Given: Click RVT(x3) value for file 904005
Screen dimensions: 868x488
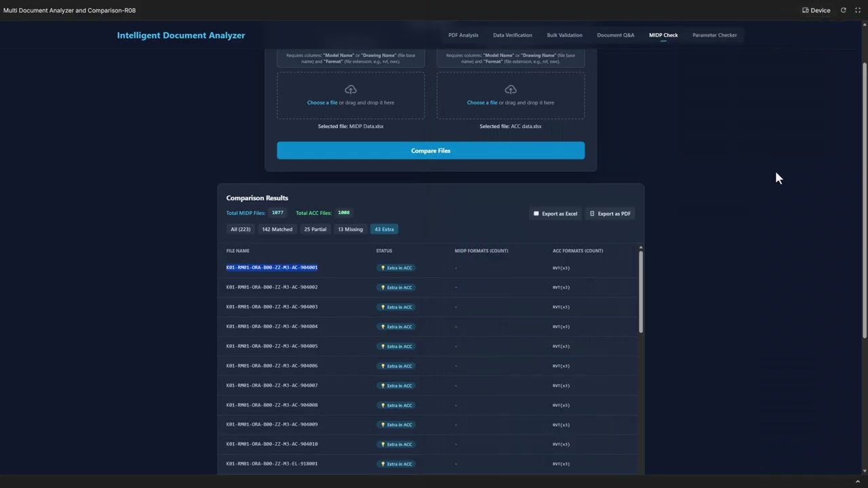Looking at the screenshot, I should coord(561,346).
